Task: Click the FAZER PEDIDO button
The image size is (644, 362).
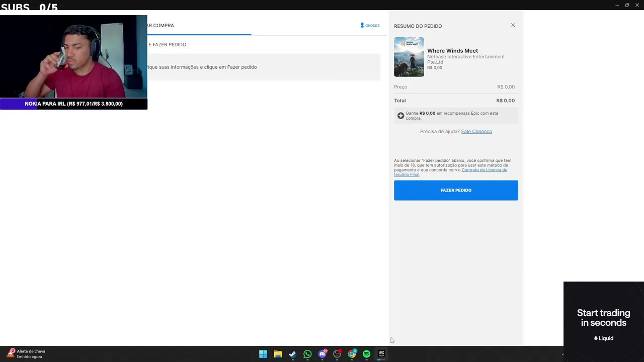Action: click(x=456, y=190)
